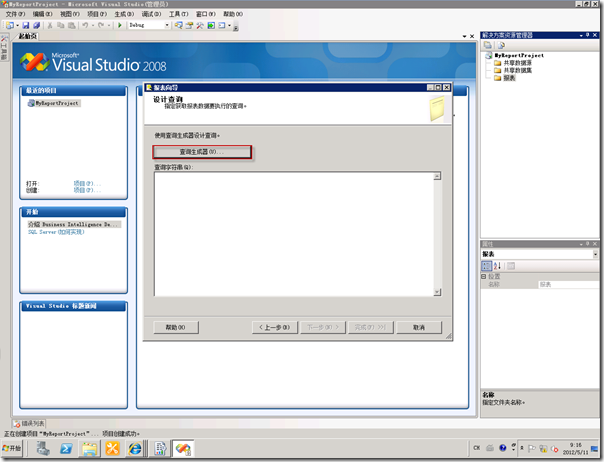Screen dimensions: 604x462
Task: Click the Paste toolbar icon
Action: coord(71,25)
